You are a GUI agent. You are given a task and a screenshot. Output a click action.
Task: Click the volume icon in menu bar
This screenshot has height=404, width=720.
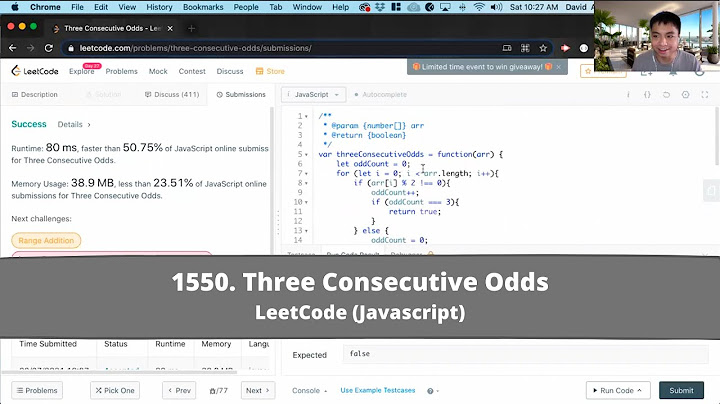pyautogui.click(x=496, y=7)
